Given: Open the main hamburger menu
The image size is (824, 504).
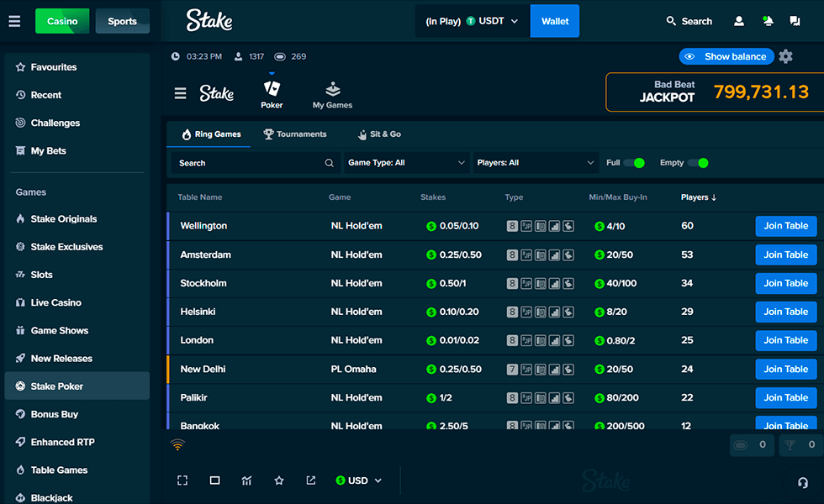Looking at the screenshot, I should (x=14, y=21).
